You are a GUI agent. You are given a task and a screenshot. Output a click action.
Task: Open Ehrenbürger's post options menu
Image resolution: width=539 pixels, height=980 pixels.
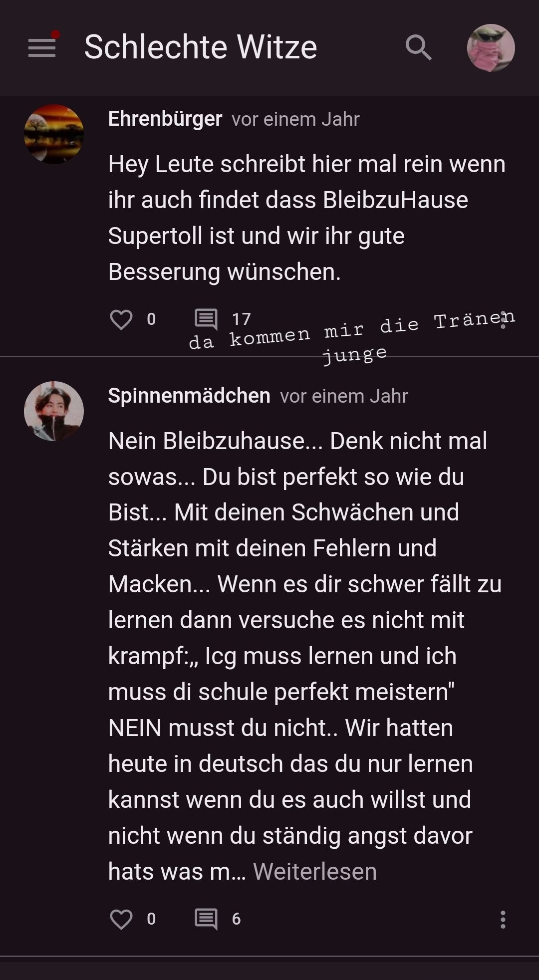(503, 320)
